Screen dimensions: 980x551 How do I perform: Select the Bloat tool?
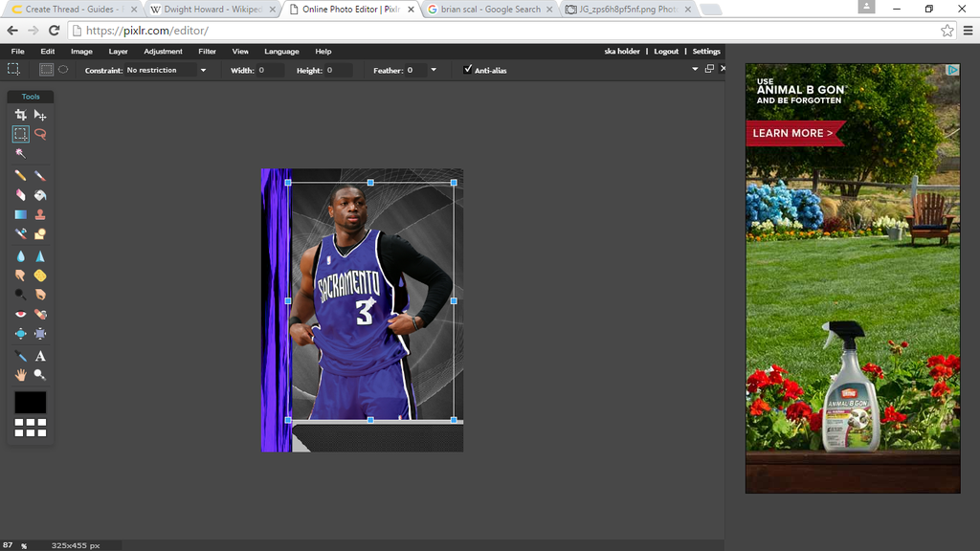click(x=21, y=333)
